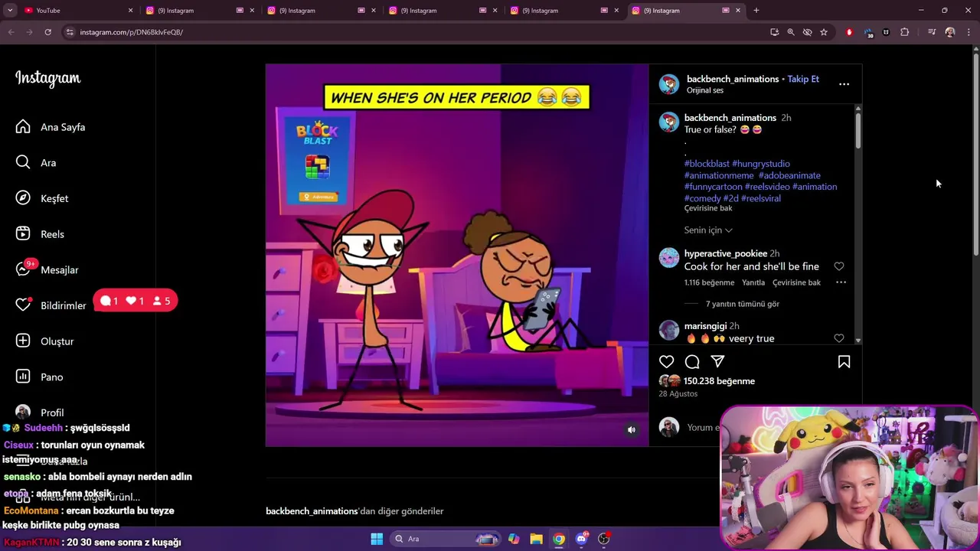Click the Instagram logo in the sidebar

tap(47, 78)
